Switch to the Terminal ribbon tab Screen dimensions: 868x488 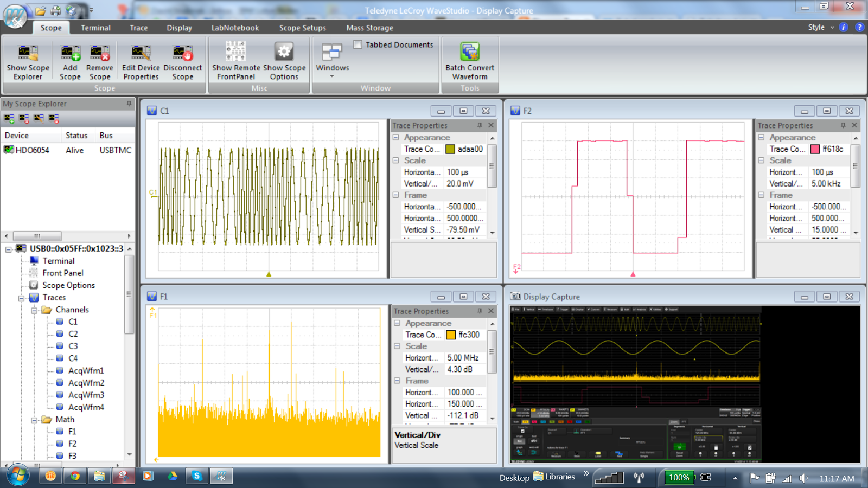pos(95,28)
